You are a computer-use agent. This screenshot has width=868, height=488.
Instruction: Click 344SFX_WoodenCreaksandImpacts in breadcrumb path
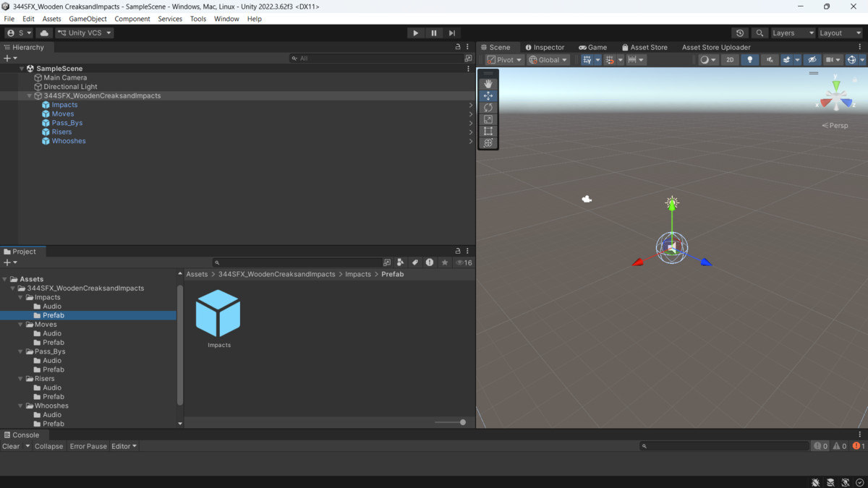coord(276,274)
